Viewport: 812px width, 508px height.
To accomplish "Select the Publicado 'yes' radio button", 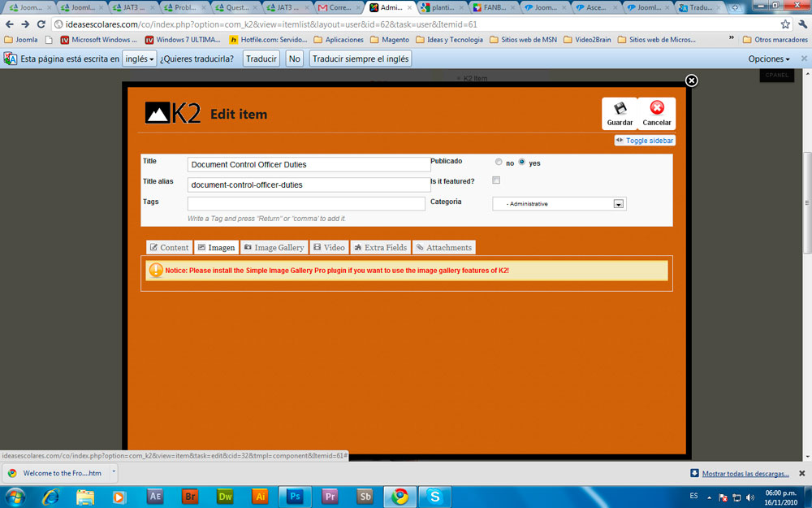I will (x=521, y=163).
